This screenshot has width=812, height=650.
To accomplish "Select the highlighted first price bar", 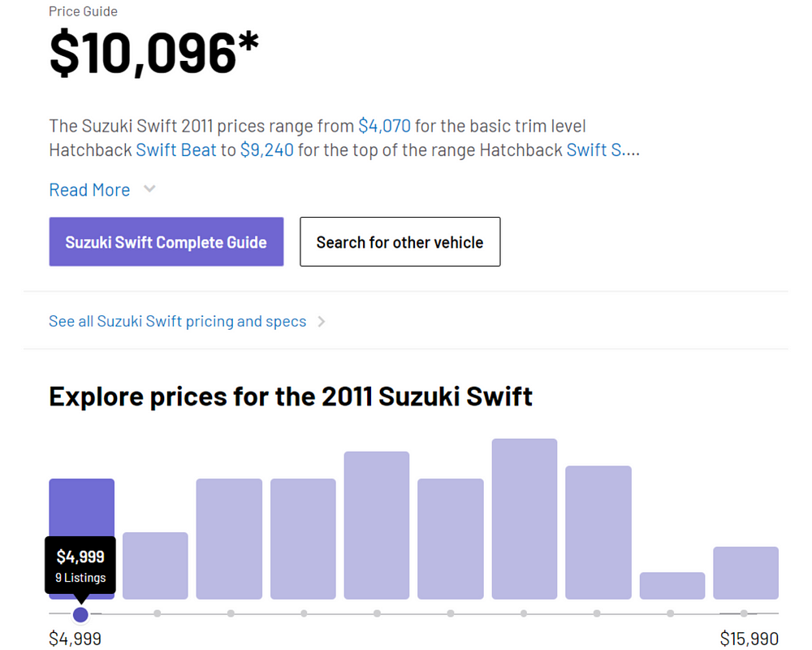I will click(x=82, y=508).
